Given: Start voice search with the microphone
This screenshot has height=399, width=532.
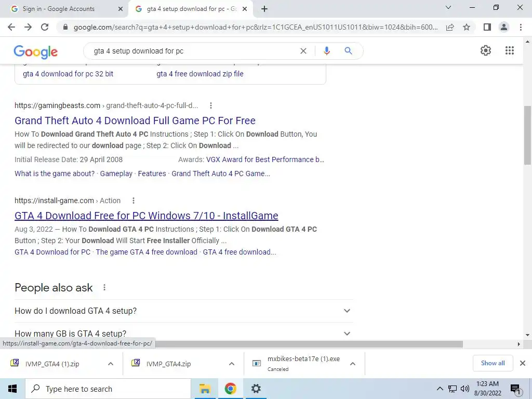Looking at the screenshot, I should pos(326,51).
